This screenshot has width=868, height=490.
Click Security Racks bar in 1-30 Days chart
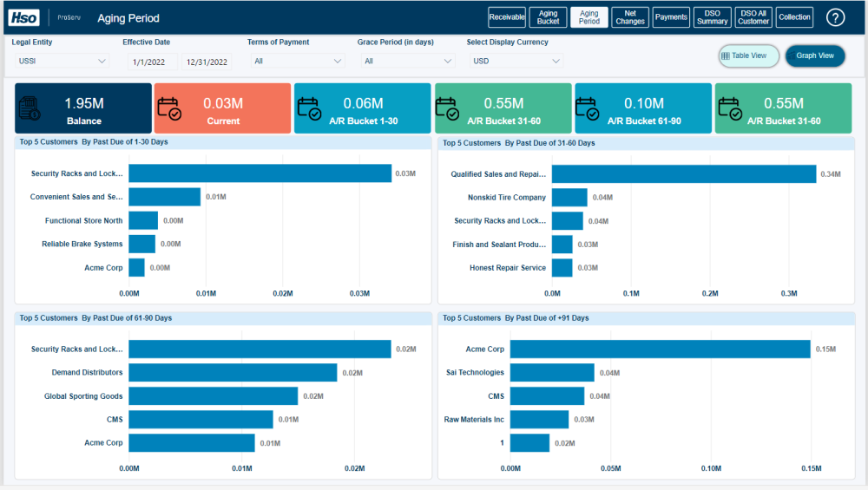click(260, 173)
